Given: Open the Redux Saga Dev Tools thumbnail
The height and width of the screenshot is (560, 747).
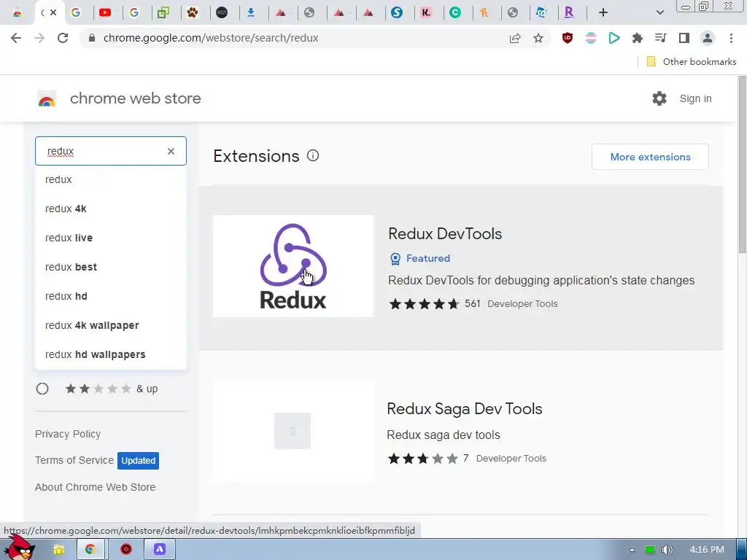Looking at the screenshot, I should [x=293, y=431].
